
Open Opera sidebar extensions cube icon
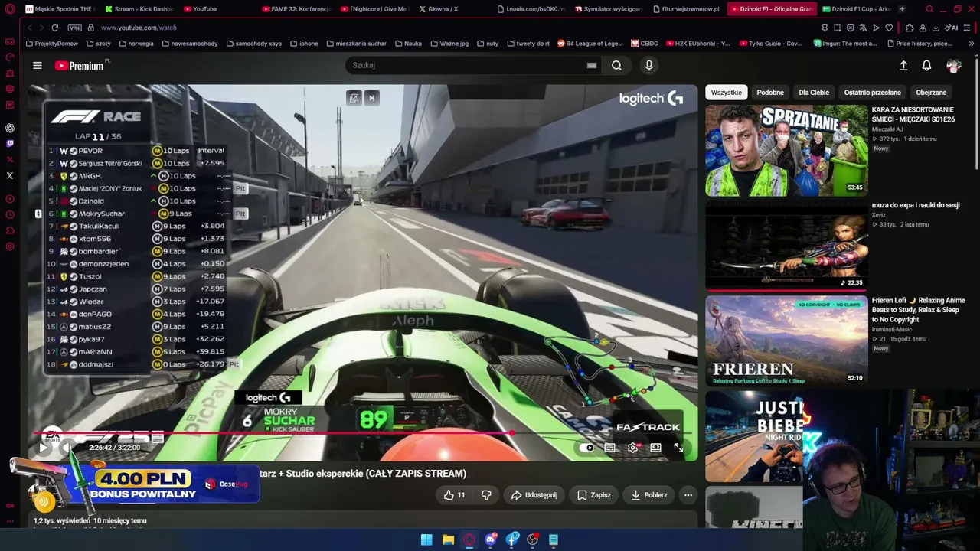pyautogui.click(x=10, y=230)
